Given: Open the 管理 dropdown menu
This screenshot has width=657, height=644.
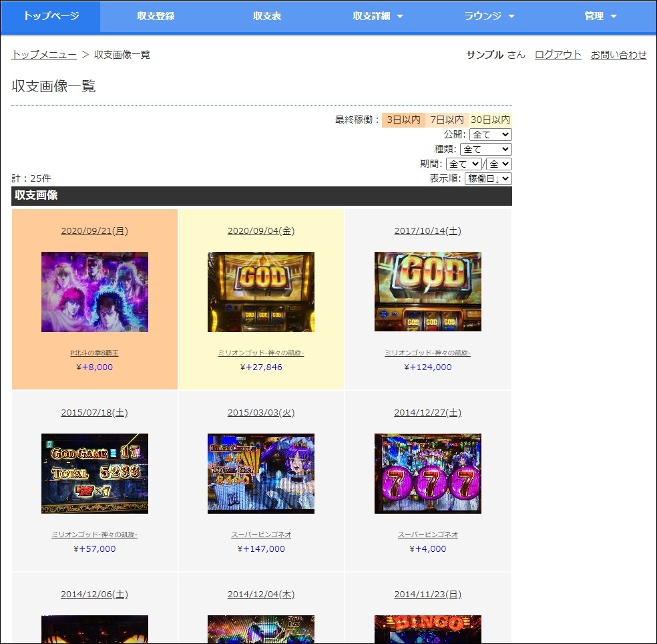Looking at the screenshot, I should coord(600,16).
